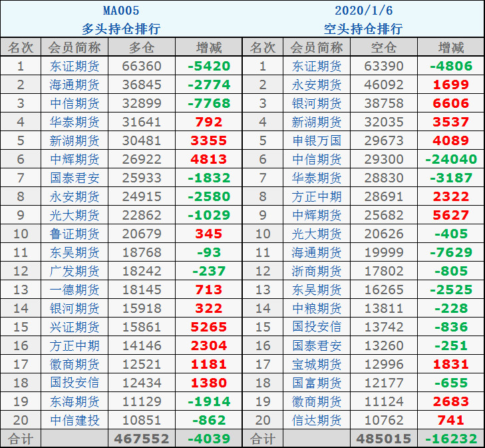Screen dimensions: 485x448
Task: Select the change value -24040
Action: [x=451, y=159]
